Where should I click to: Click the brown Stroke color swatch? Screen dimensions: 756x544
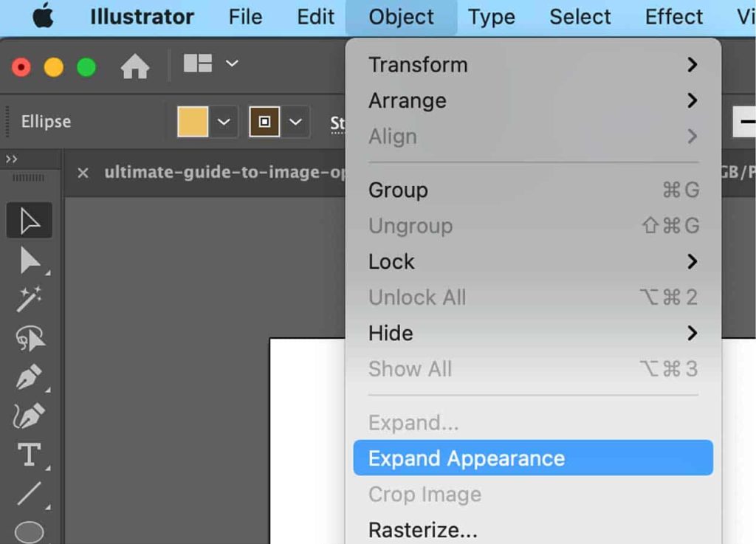click(264, 122)
